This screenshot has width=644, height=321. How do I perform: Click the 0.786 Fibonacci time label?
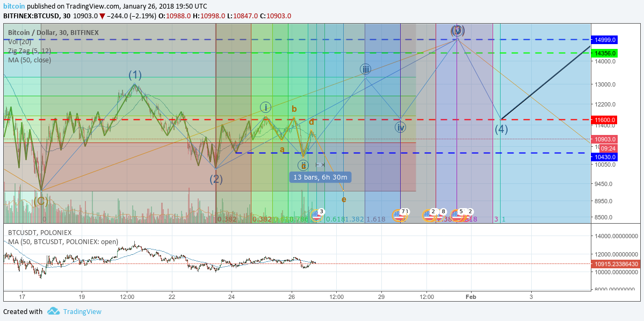299,219
